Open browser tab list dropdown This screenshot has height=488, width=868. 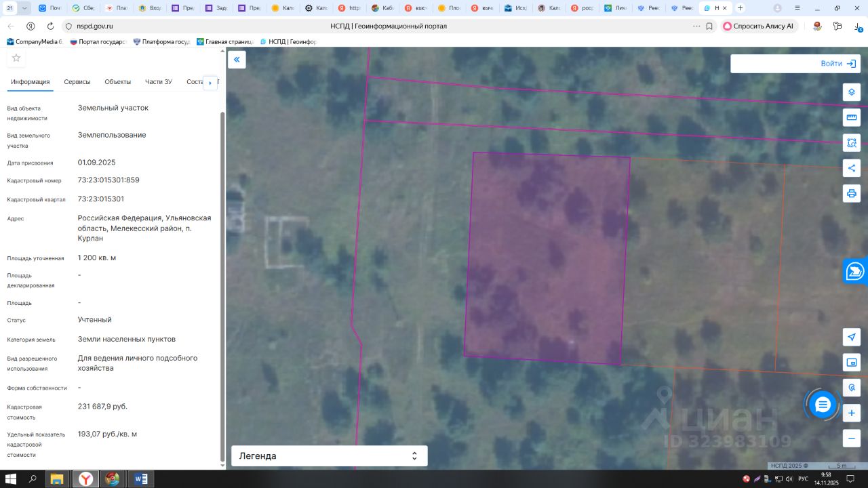click(x=25, y=8)
